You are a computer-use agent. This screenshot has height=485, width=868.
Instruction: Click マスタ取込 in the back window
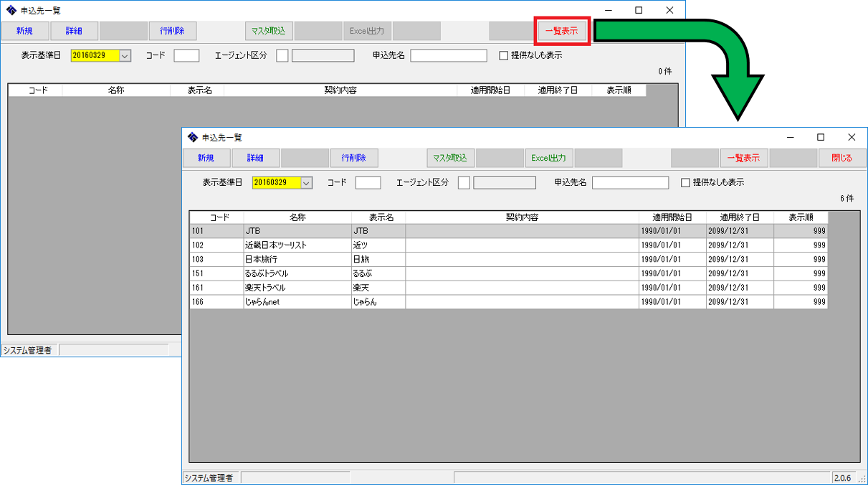pyautogui.click(x=269, y=31)
